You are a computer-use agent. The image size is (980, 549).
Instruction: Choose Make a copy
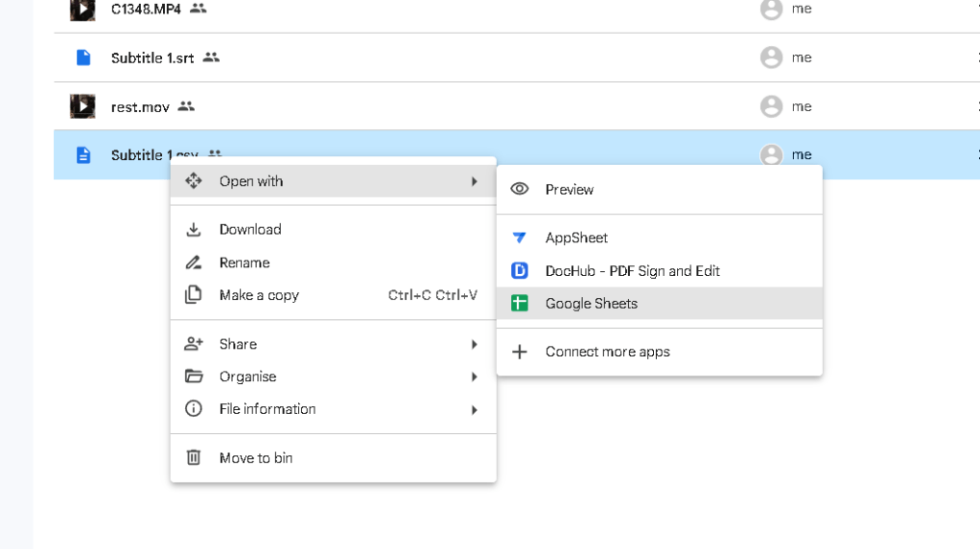tap(333, 295)
